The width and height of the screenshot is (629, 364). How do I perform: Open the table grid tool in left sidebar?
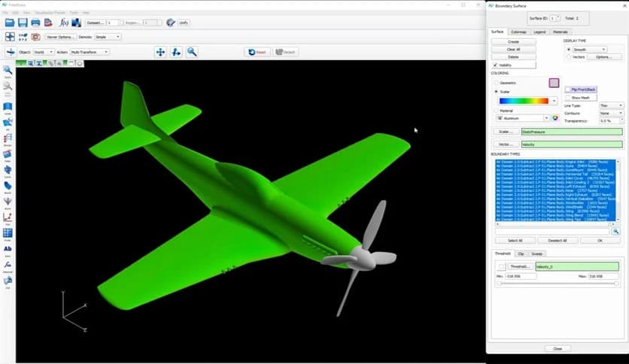[8, 233]
